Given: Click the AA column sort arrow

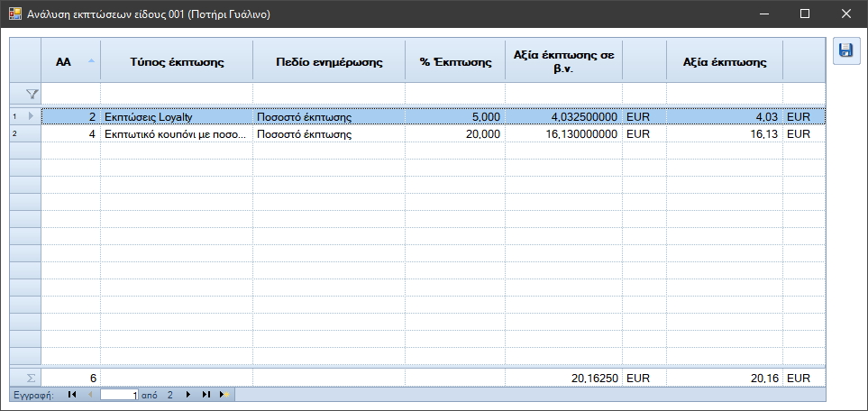Looking at the screenshot, I should click(91, 60).
